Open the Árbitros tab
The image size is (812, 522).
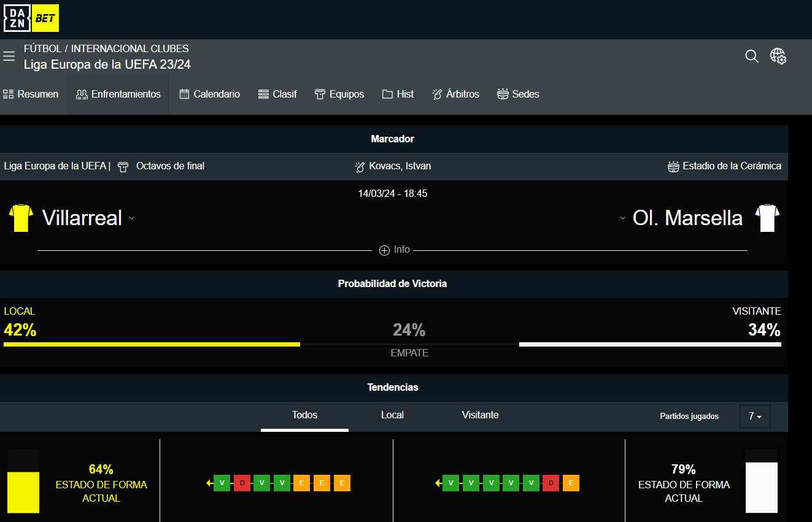[x=455, y=94]
